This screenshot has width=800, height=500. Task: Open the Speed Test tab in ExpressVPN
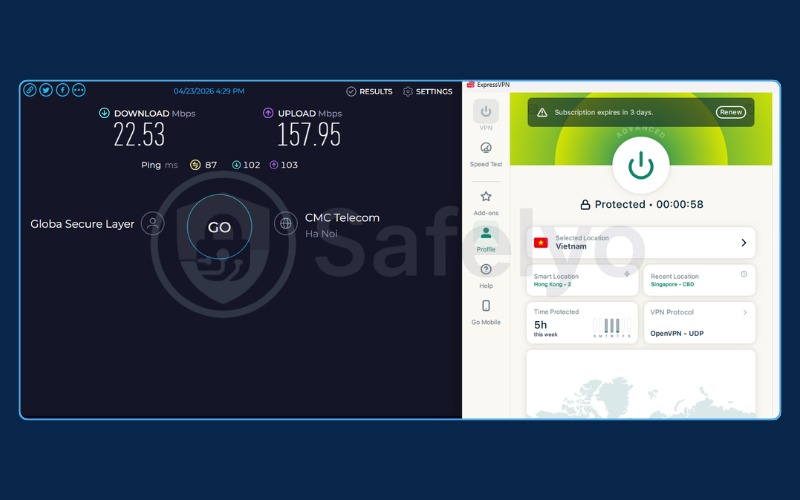click(486, 155)
